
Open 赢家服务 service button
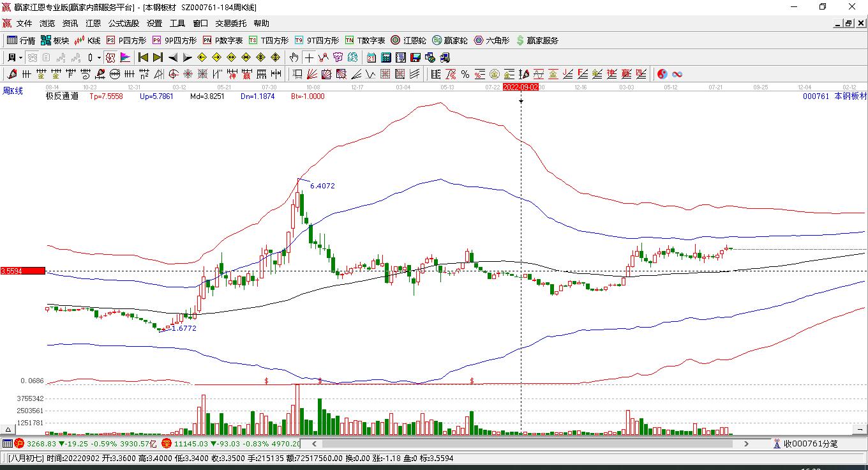(537, 40)
